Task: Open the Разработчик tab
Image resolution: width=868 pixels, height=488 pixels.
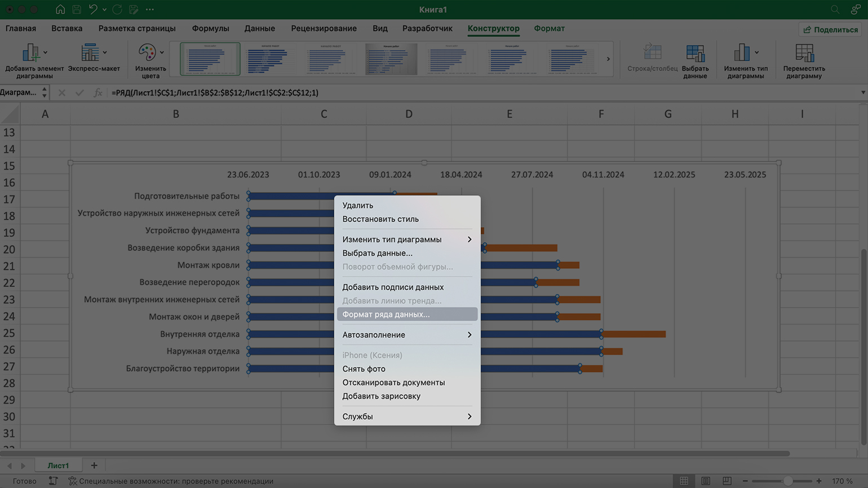Action: 427,28
